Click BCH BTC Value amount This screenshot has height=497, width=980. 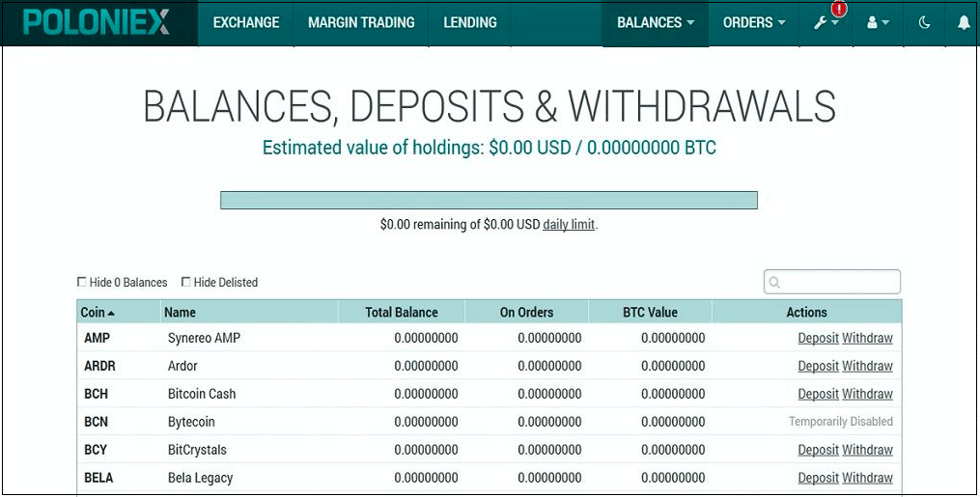[x=673, y=394]
